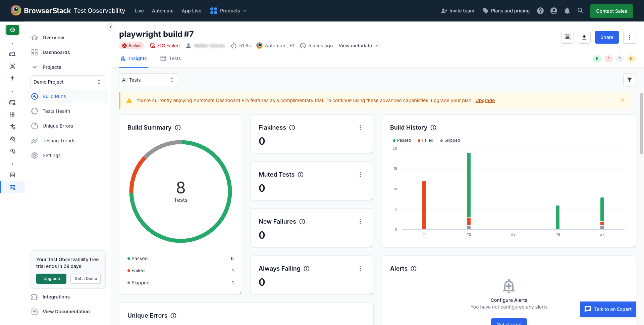Screen dimensions: 644x325
Task: Open the comments icon button
Action: point(567,37)
